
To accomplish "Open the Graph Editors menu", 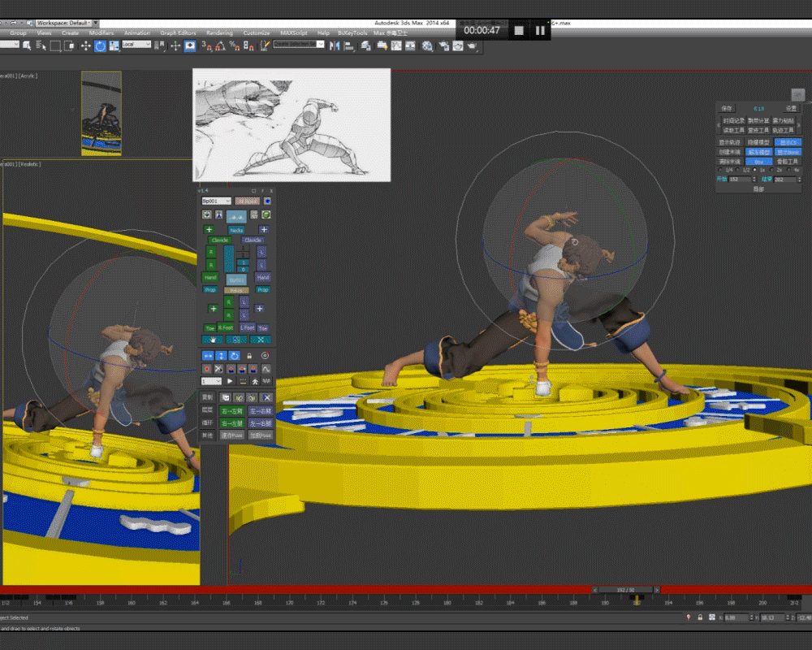I will [178, 33].
